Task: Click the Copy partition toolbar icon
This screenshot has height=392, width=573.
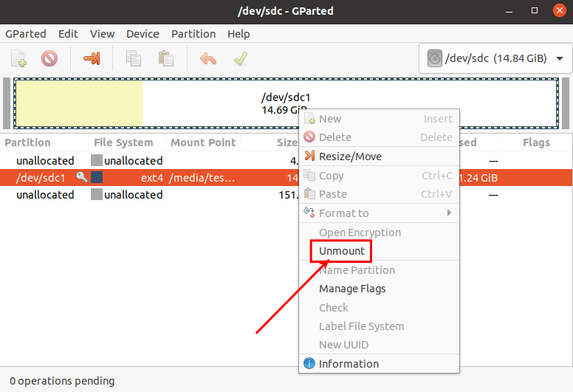Action: click(x=134, y=58)
